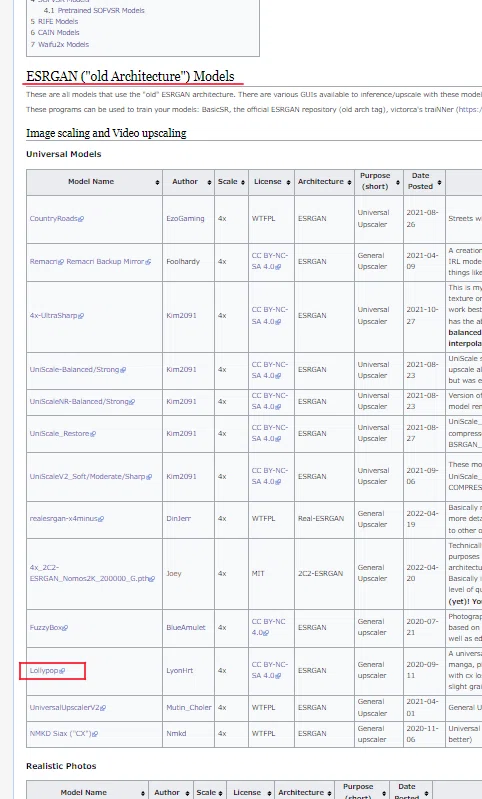
Task: Open the UniversalUpscalerV2 model link
Action: pyautogui.click(x=68, y=708)
